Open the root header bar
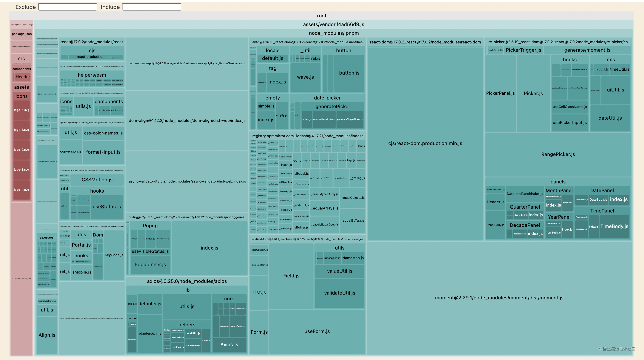 coord(322,16)
